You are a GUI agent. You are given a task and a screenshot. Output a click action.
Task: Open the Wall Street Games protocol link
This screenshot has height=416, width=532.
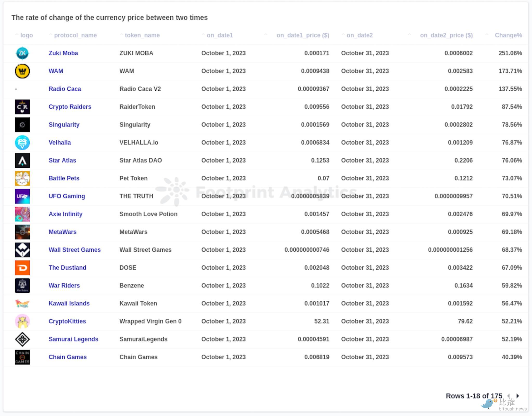tap(75, 250)
